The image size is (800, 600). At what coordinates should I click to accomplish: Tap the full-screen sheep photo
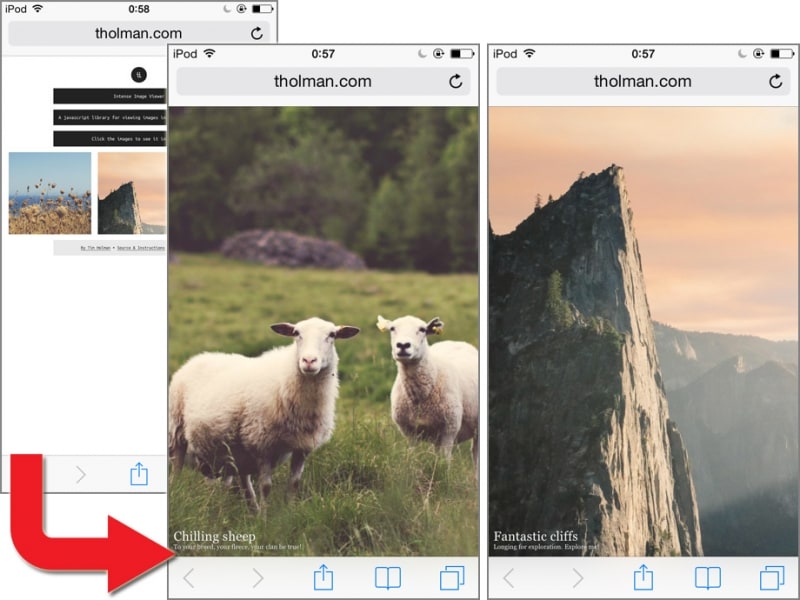tap(323, 332)
